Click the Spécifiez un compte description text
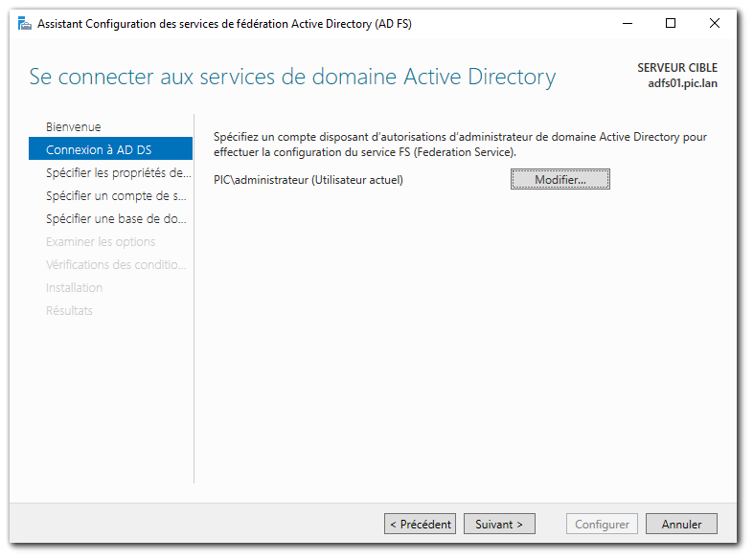754x560 pixels. click(x=460, y=145)
